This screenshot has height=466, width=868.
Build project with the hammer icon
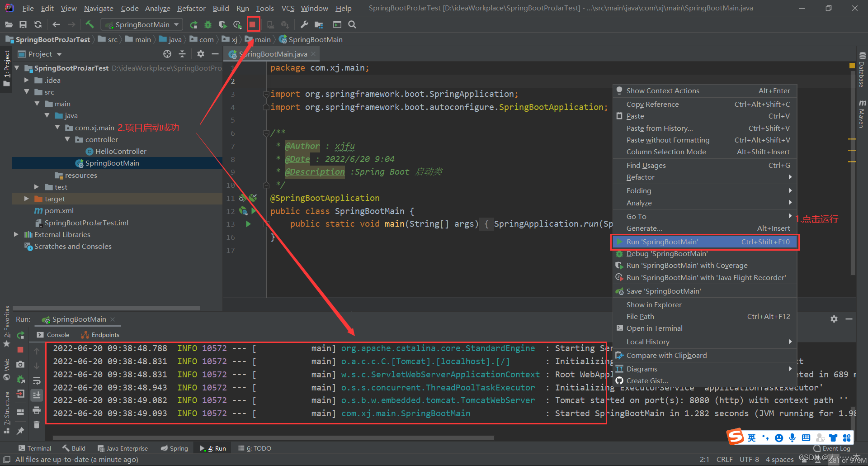click(x=90, y=24)
